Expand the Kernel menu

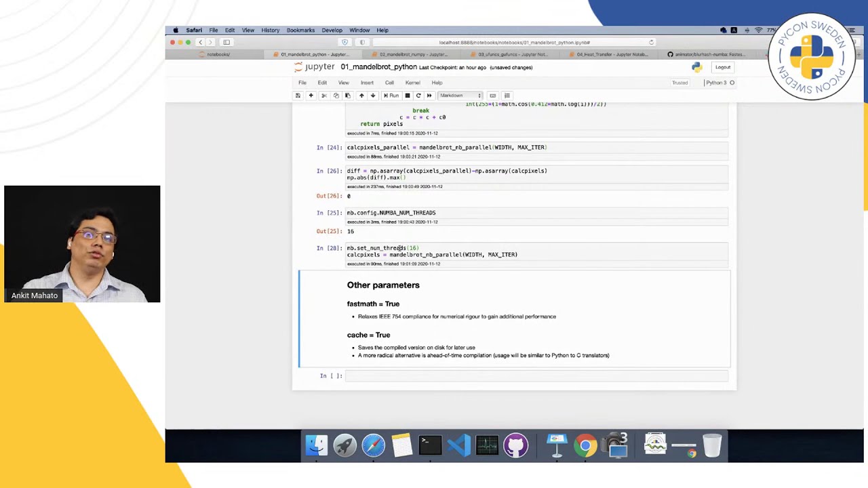[412, 83]
